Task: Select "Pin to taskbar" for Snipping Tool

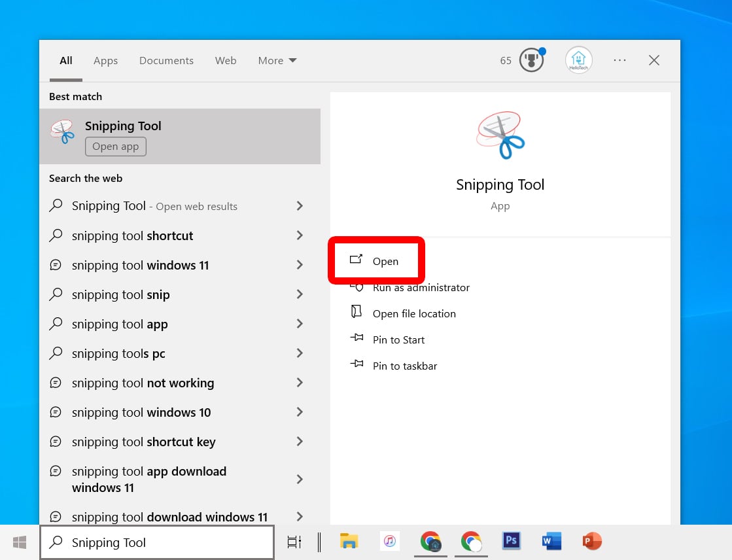Action: [x=404, y=366]
